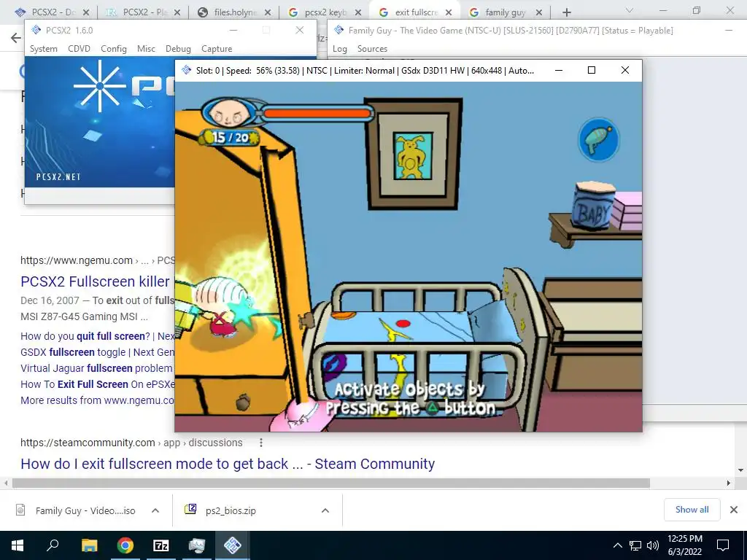This screenshot has height=560, width=747.
Task: Close the files.holyne tab
Action: [x=268, y=12]
